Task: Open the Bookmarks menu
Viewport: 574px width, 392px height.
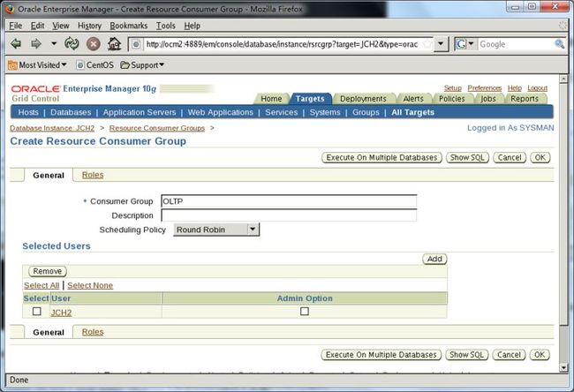Action: (129, 26)
